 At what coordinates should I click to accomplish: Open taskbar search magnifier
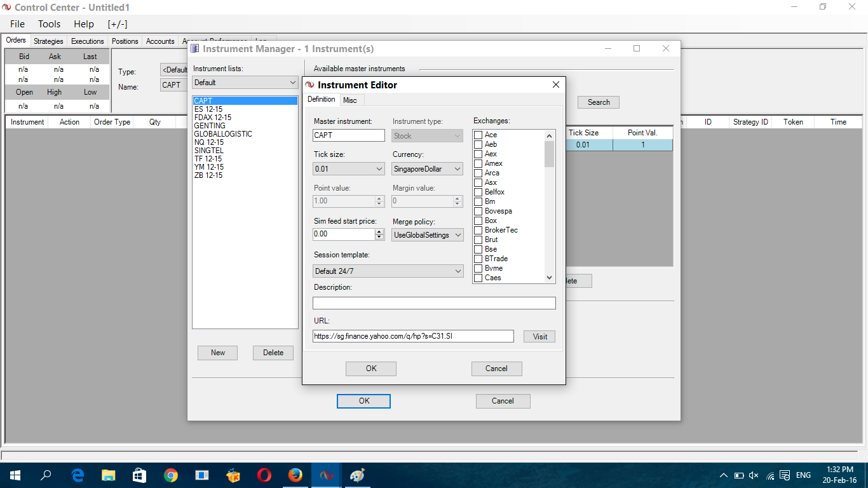click(x=46, y=475)
